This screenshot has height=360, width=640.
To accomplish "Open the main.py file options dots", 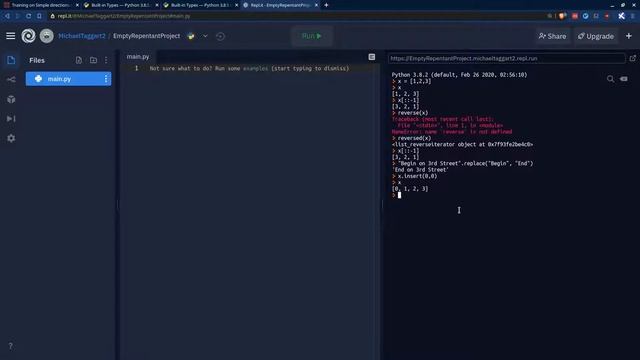I will tap(106, 79).
